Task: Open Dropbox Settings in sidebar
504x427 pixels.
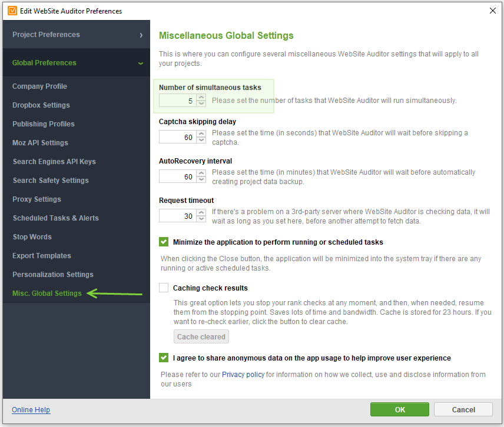Action: (x=41, y=105)
